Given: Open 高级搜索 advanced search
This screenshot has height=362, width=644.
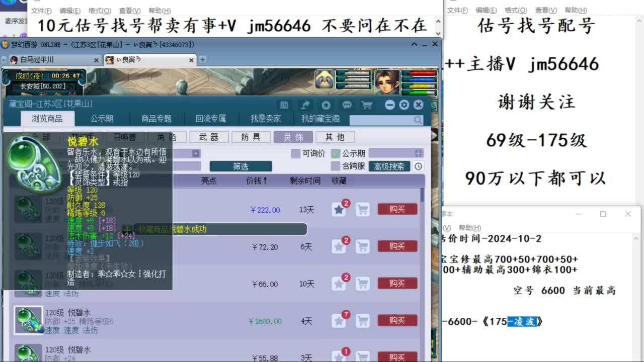Looking at the screenshot, I should click(389, 166).
